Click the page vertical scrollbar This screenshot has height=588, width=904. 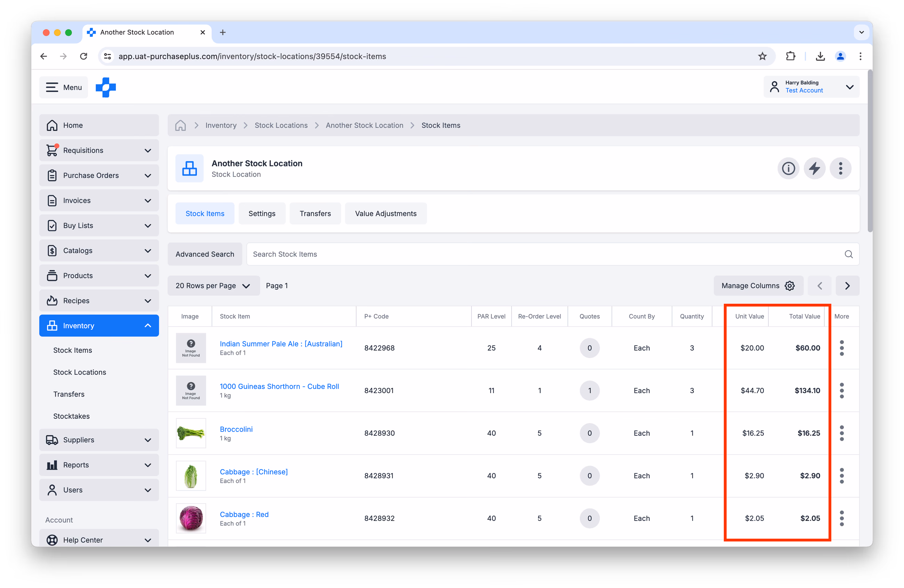click(x=870, y=151)
